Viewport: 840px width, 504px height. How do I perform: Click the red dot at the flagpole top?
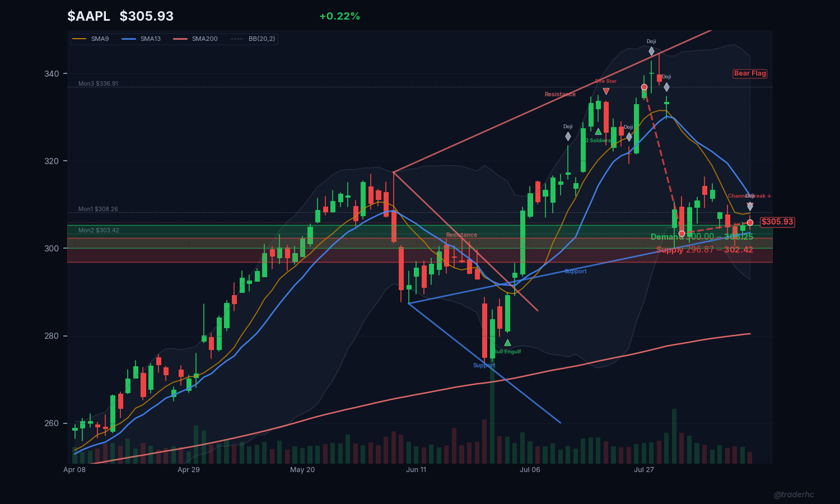(644, 87)
